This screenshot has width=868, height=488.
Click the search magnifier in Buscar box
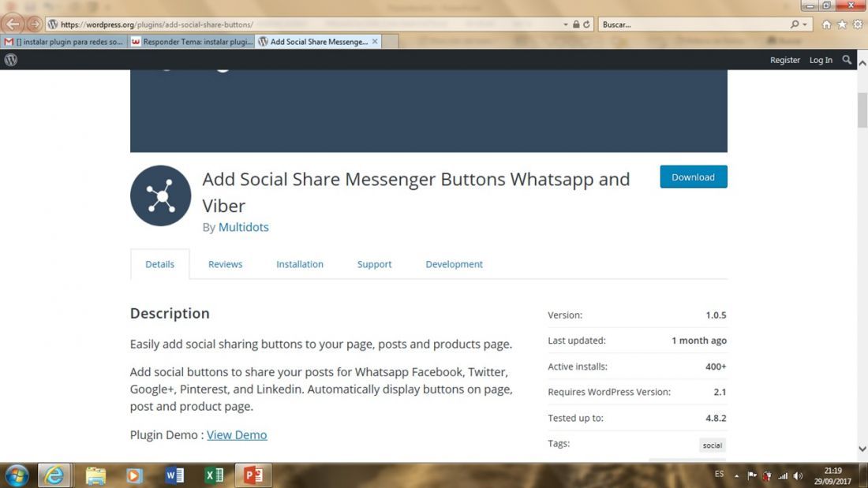click(x=795, y=24)
